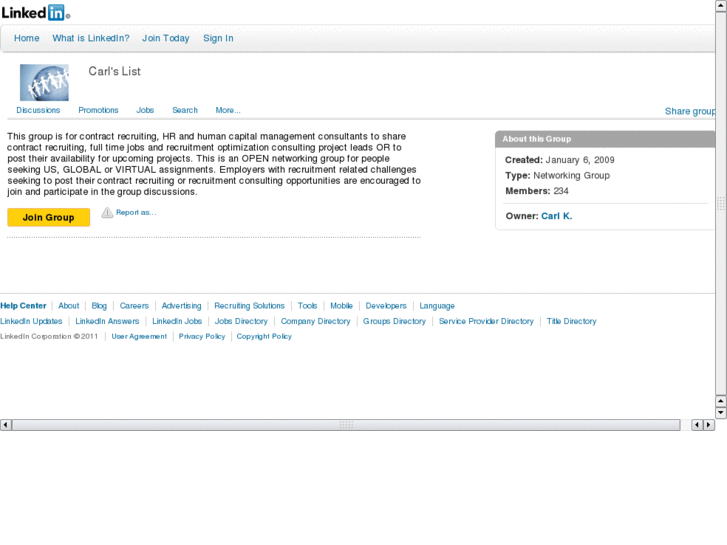Open the group's Search tab

point(185,110)
